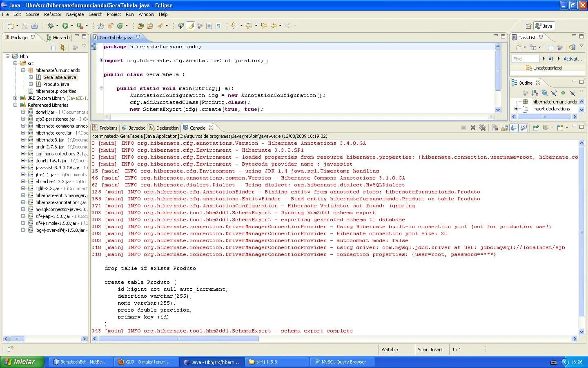Toggle alphabetical Sort in Outline view
This screenshot has height=368, width=588.
[535, 93]
